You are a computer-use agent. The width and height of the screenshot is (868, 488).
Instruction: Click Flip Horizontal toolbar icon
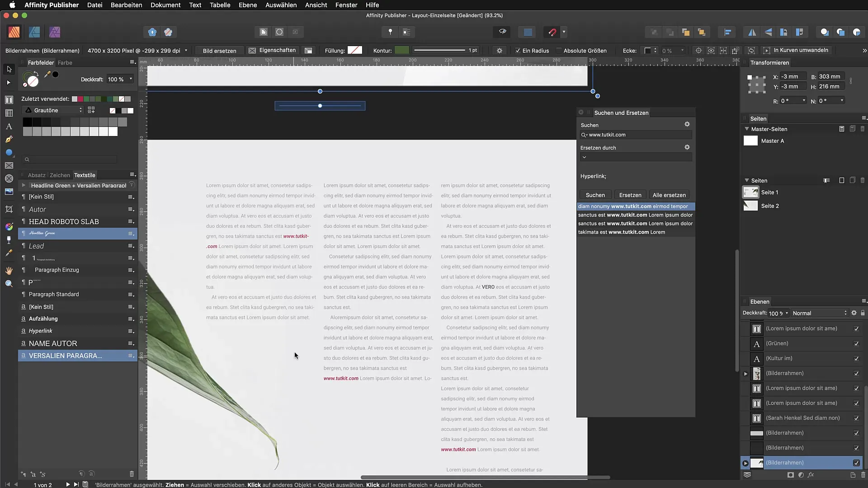point(752,32)
